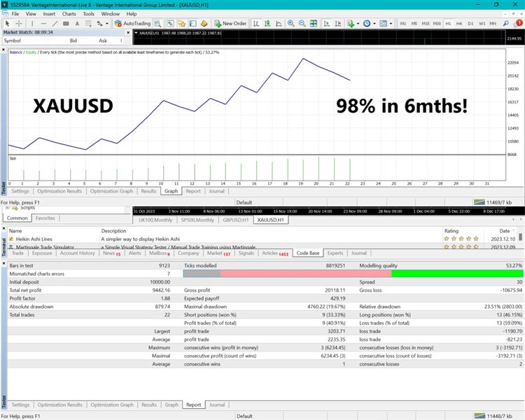Open the XAUUSD,H1 chart dropdown triangle
The width and height of the screenshot is (525, 420).
tap(136, 33)
